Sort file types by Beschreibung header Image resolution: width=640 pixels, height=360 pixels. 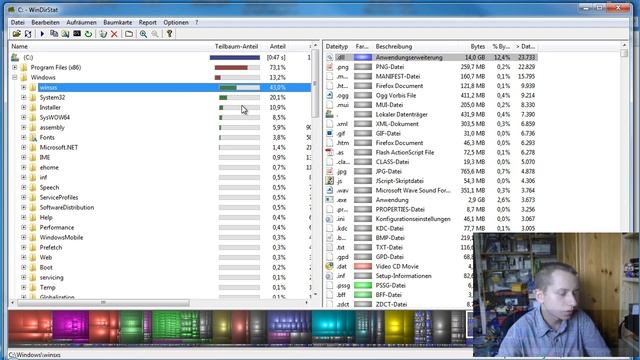click(x=414, y=47)
